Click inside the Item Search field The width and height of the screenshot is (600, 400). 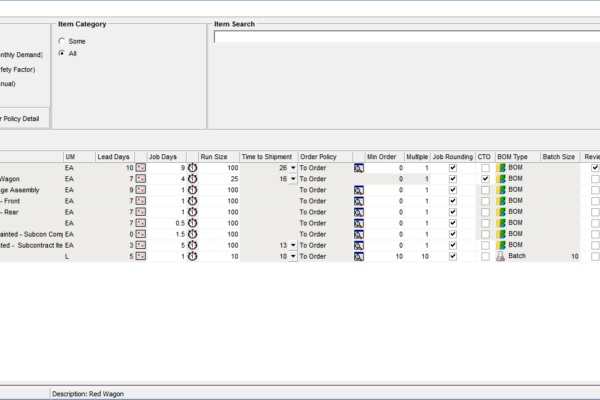407,37
